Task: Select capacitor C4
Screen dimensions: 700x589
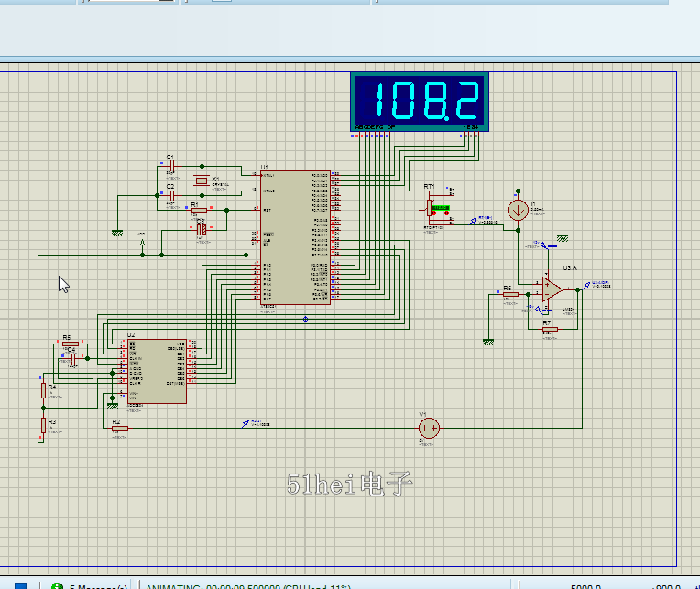Action: point(73,358)
